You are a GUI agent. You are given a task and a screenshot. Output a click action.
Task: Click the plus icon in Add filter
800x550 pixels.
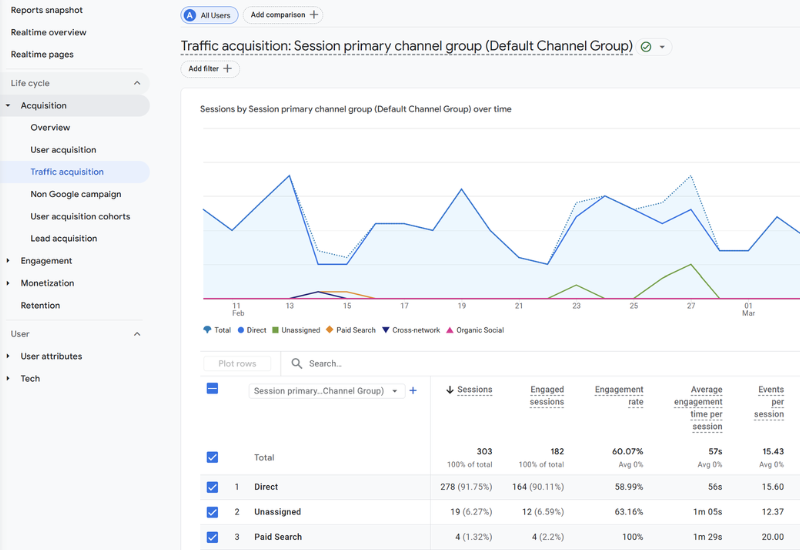point(227,69)
